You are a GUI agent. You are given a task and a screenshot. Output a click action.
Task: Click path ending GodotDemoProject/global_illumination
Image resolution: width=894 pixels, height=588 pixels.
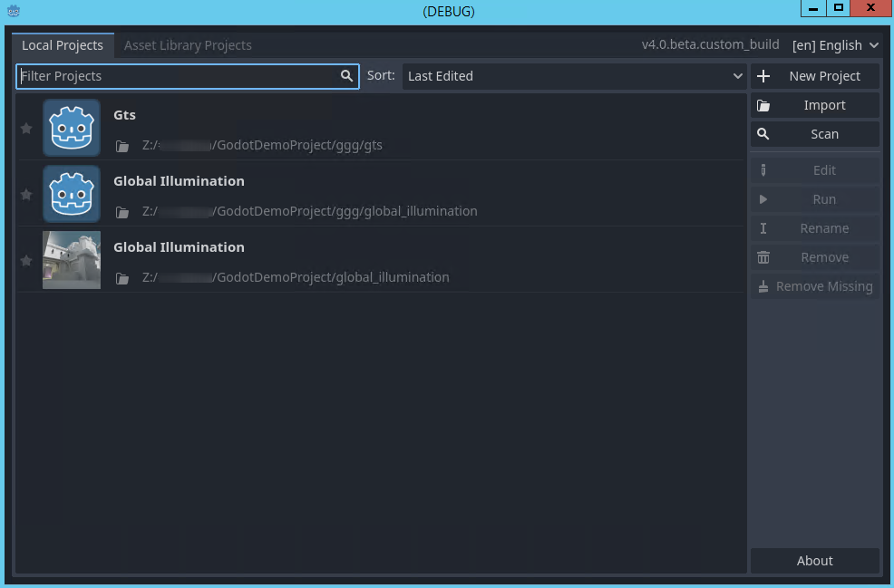296,277
